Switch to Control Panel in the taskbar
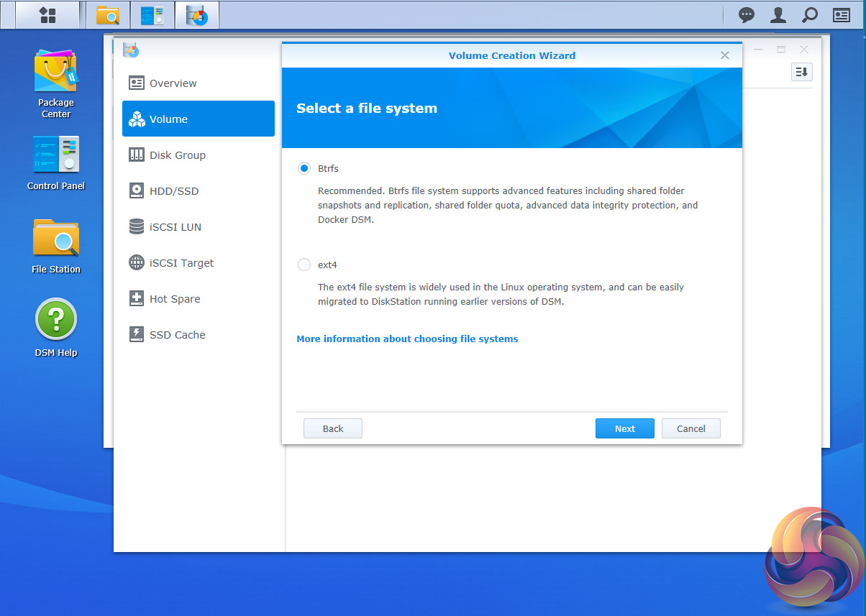 tap(152, 14)
